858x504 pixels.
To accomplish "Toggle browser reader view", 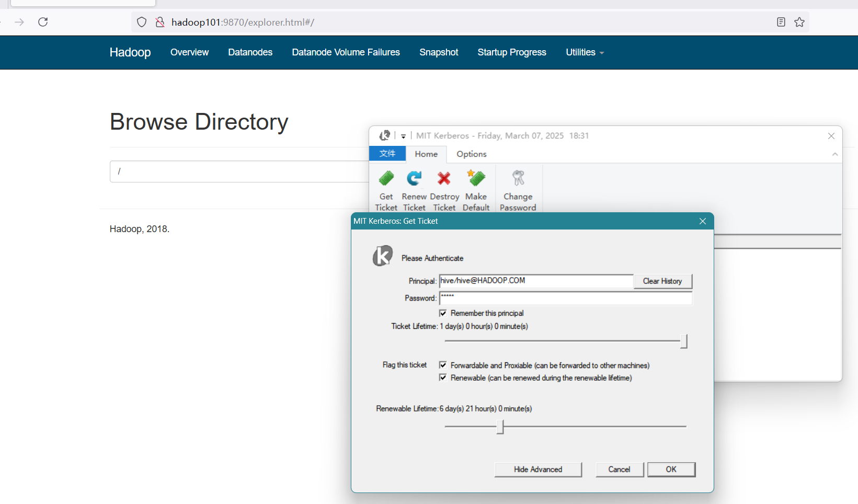I will pos(781,22).
